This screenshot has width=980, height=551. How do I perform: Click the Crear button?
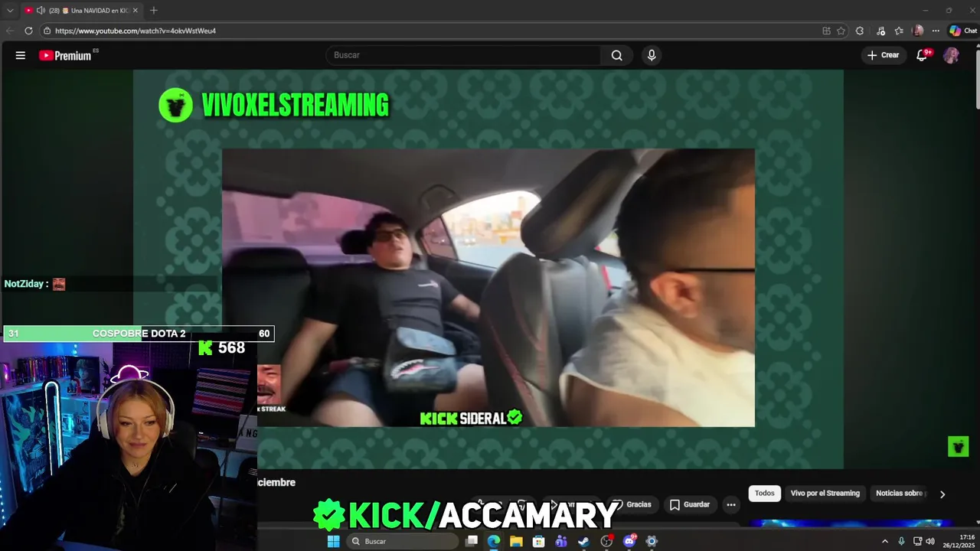point(884,55)
